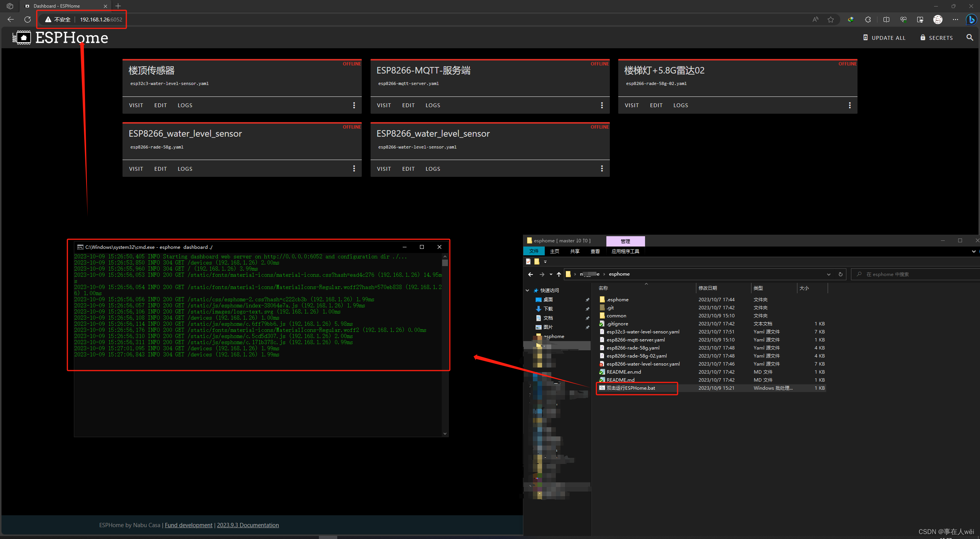The width and height of the screenshot is (980, 539).
Task: Open the browser extensions puzzle icon
Action: (x=868, y=20)
